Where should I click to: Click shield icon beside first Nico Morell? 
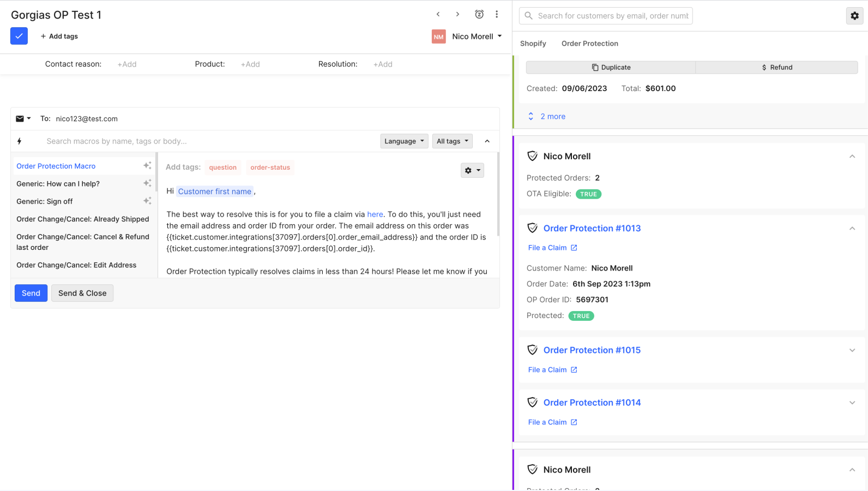click(x=533, y=156)
